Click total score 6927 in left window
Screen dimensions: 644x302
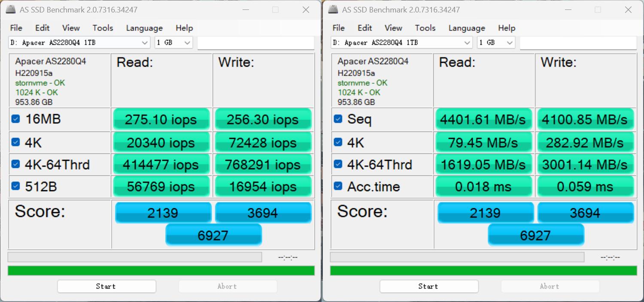pyautogui.click(x=213, y=235)
